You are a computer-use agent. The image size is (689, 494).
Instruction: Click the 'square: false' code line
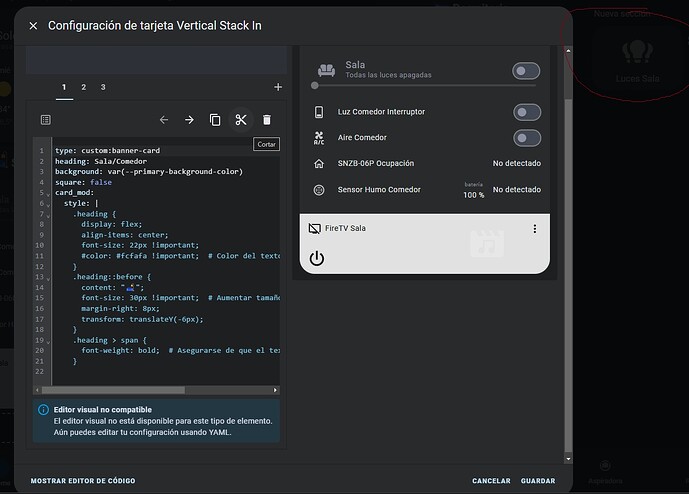83,182
